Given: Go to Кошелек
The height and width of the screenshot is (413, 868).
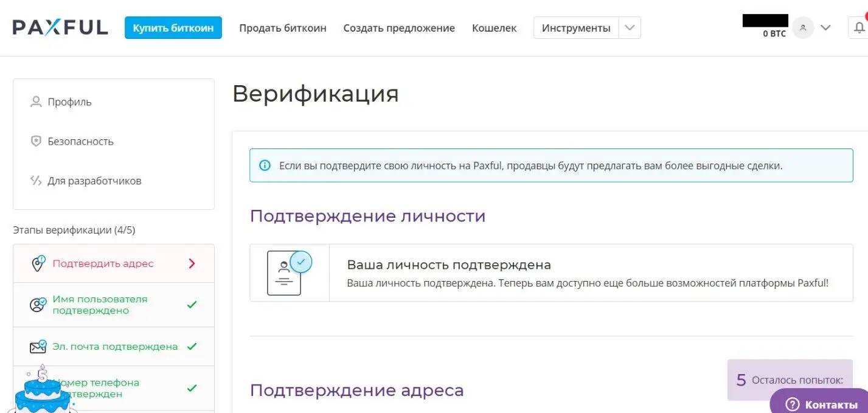Looking at the screenshot, I should [494, 28].
